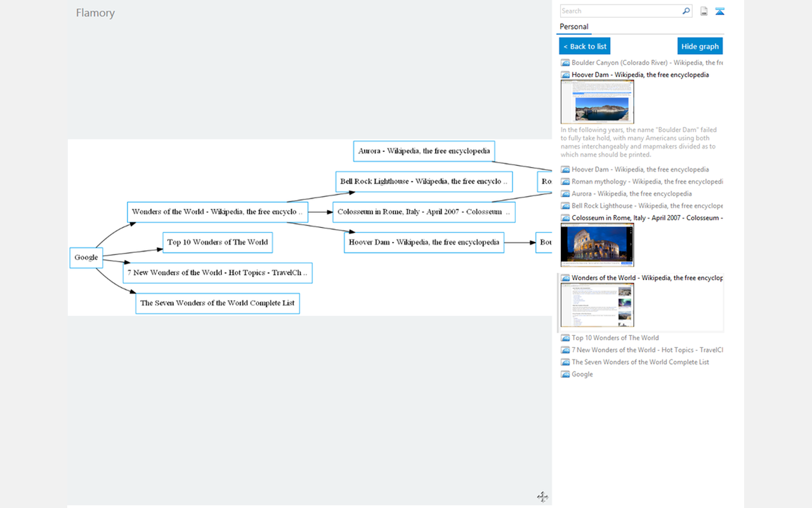
Task: Click the grey Hoover Dam entry's page icon
Action: tap(565, 170)
